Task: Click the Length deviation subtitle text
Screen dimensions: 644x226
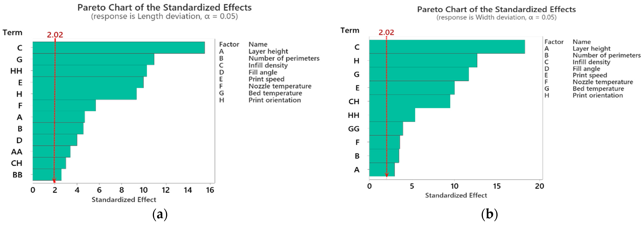Action: click(164, 16)
